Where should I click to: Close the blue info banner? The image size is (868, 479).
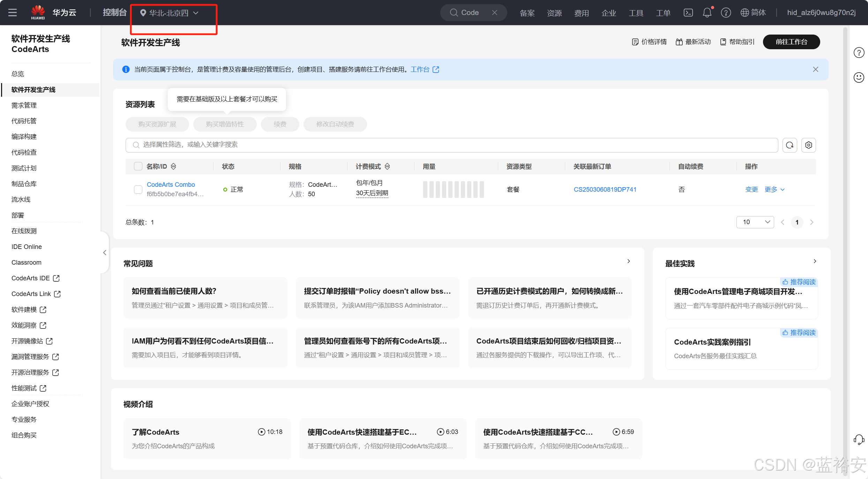[x=815, y=69]
